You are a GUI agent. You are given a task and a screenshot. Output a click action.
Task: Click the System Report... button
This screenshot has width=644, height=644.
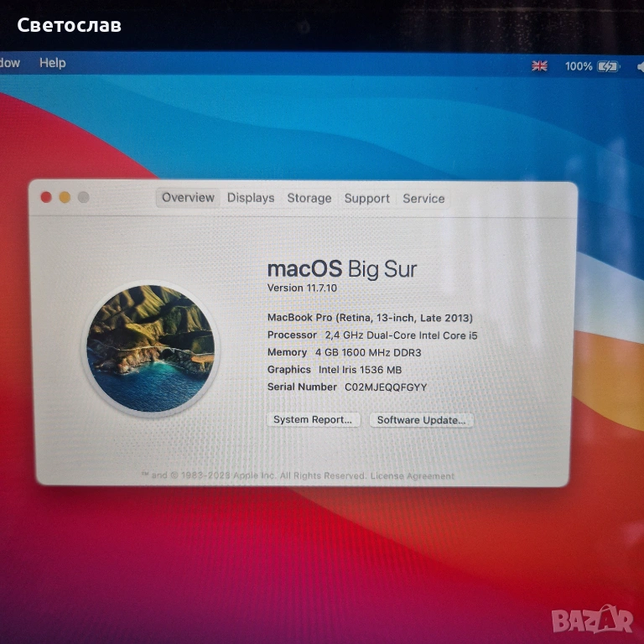pos(313,420)
